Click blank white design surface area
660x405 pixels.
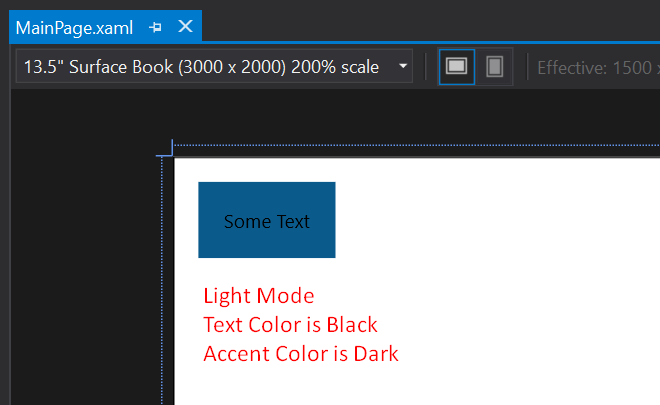505,274
